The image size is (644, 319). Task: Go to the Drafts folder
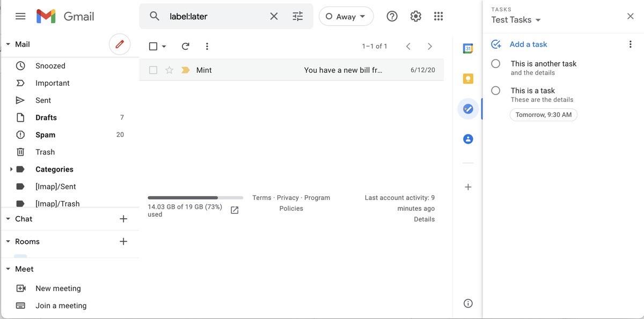click(46, 118)
